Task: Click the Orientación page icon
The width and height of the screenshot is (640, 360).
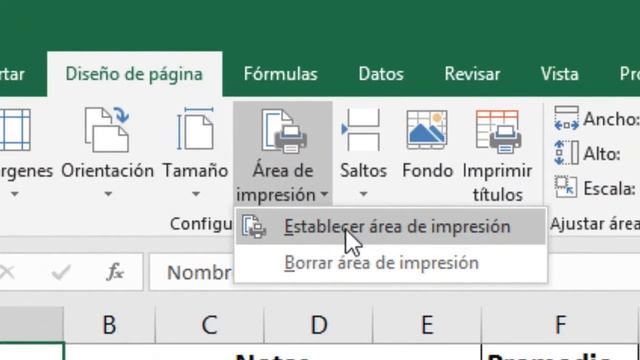Action: [x=107, y=130]
